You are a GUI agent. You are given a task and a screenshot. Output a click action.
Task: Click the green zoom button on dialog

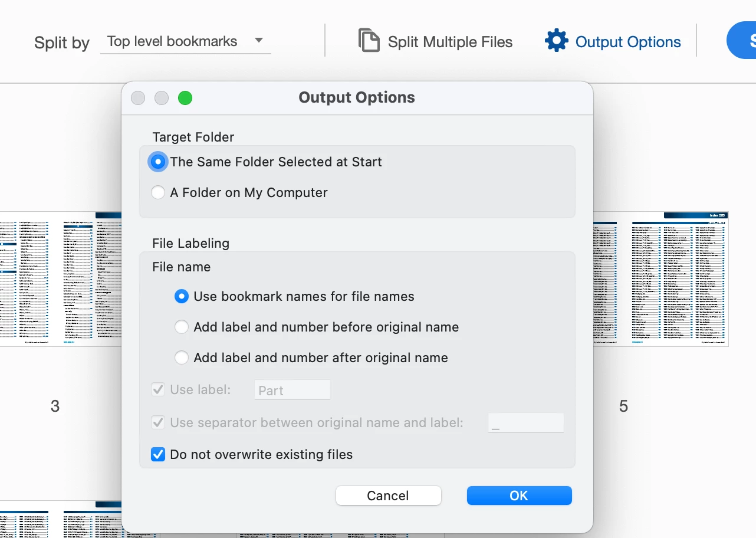coord(185,98)
